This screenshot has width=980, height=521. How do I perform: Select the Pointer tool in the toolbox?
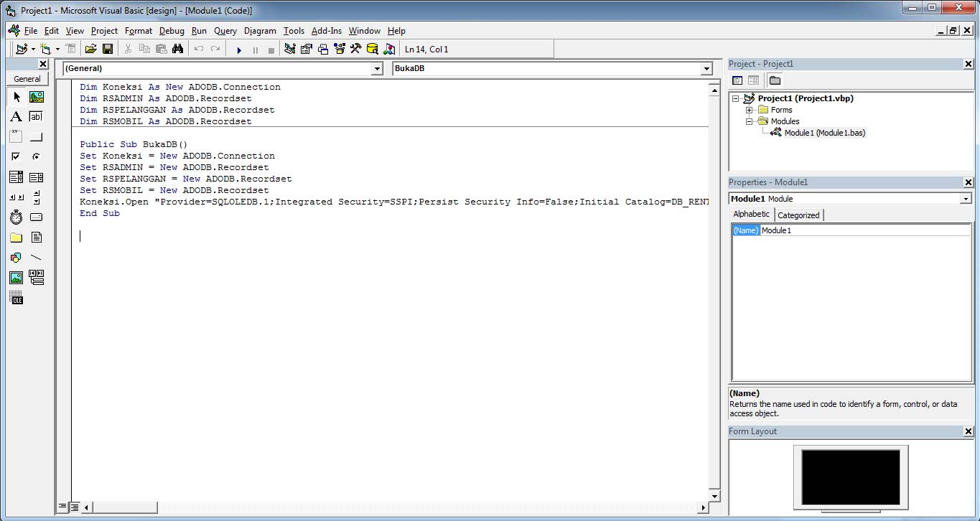coord(17,97)
